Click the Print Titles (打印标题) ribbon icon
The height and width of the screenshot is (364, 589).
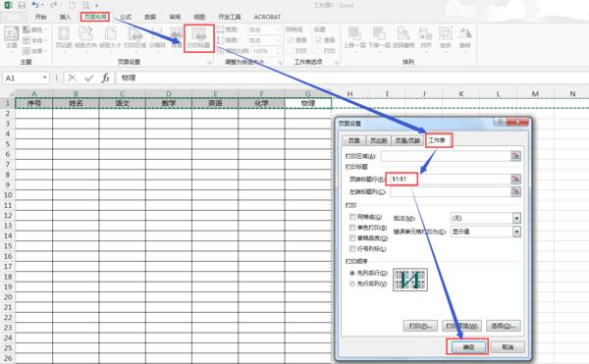pyautogui.click(x=198, y=38)
